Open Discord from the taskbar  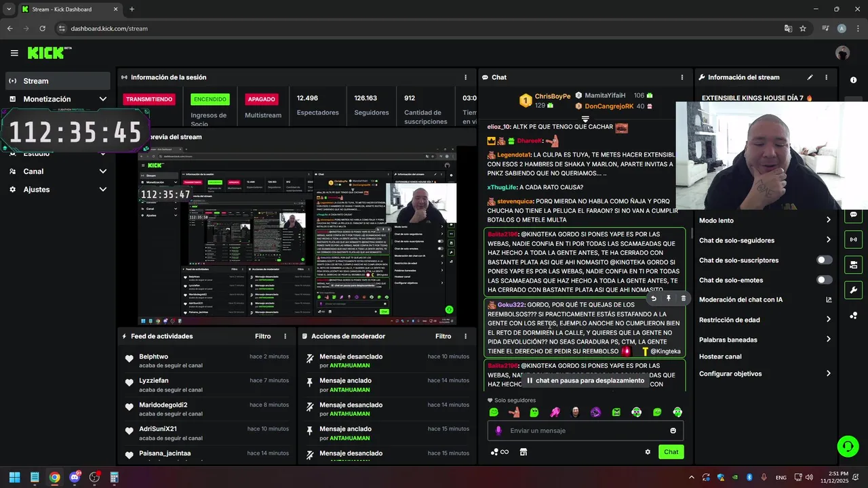click(x=75, y=477)
